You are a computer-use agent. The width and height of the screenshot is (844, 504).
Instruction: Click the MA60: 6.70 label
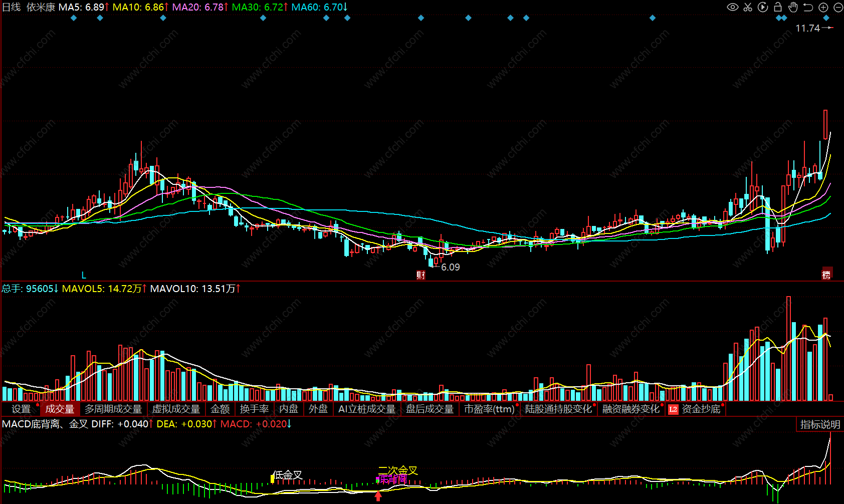point(320,7)
